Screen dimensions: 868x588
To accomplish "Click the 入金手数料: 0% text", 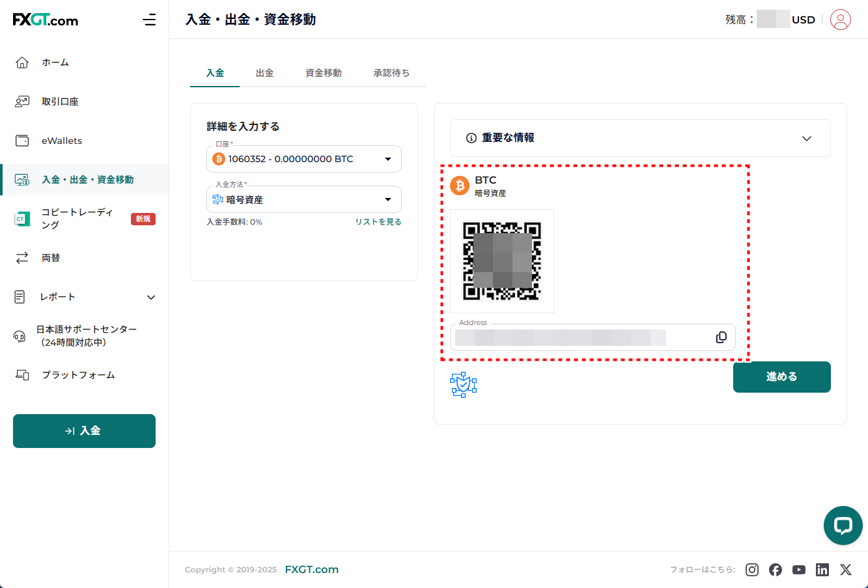I will [234, 222].
